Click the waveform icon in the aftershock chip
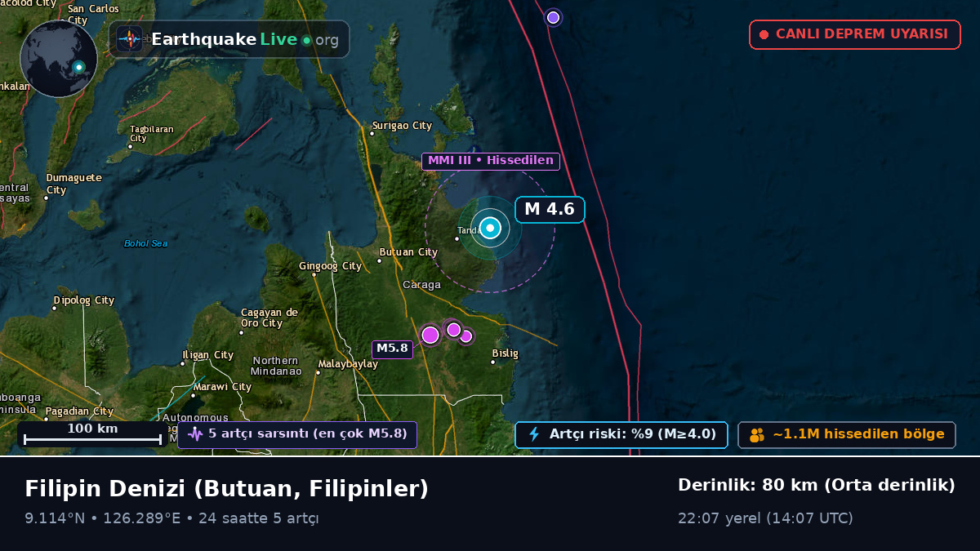980x551 pixels. pos(194,434)
